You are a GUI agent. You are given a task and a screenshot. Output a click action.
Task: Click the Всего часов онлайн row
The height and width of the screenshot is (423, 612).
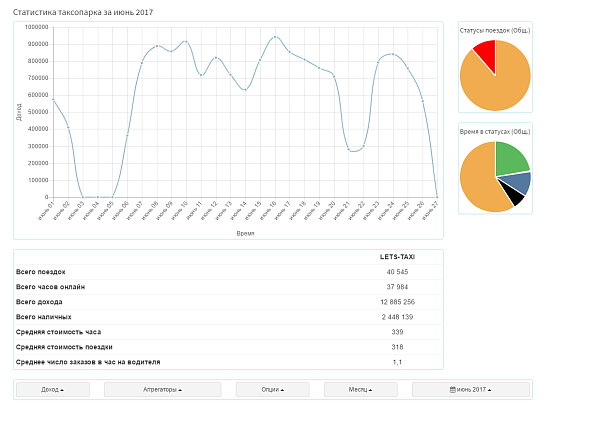coord(228,287)
